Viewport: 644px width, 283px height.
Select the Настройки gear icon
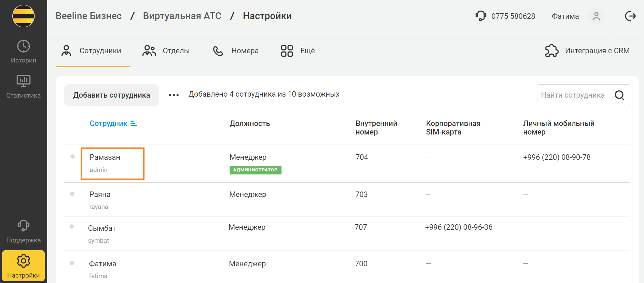click(x=24, y=261)
